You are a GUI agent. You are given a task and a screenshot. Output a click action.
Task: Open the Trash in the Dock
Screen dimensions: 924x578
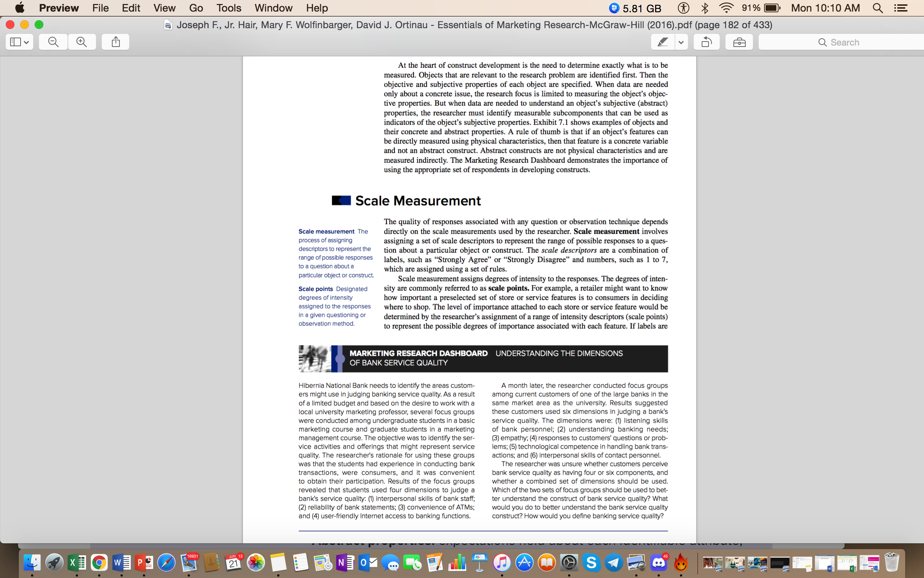[x=892, y=562]
